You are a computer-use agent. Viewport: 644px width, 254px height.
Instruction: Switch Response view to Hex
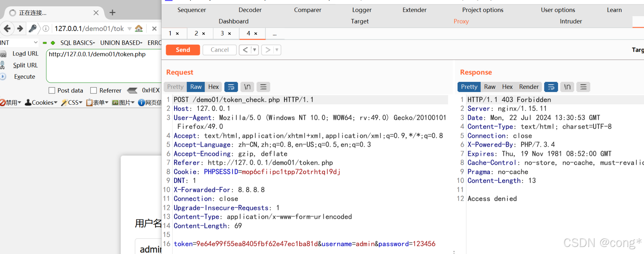(x=507, y=87)
